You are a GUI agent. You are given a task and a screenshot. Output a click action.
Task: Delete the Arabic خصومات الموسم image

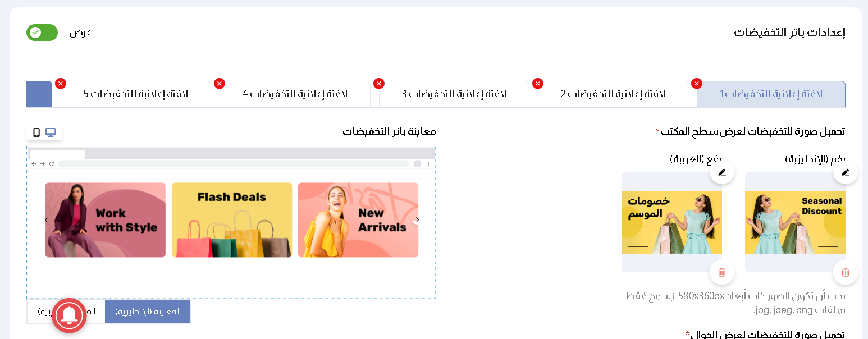[x=722, y=272]
